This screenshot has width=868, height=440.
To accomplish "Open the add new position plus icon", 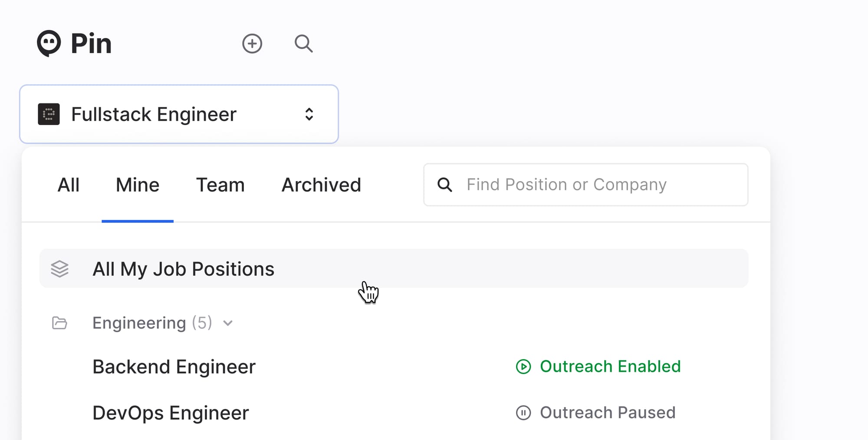I will click(253, 43).
